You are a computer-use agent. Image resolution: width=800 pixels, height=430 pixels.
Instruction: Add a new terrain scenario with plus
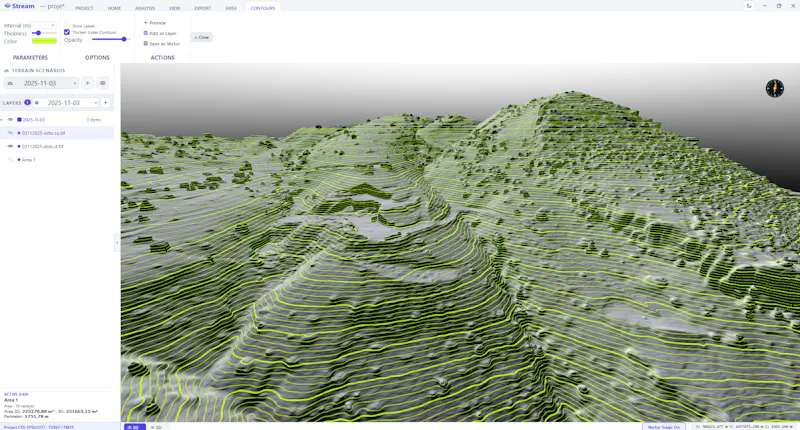87,83
